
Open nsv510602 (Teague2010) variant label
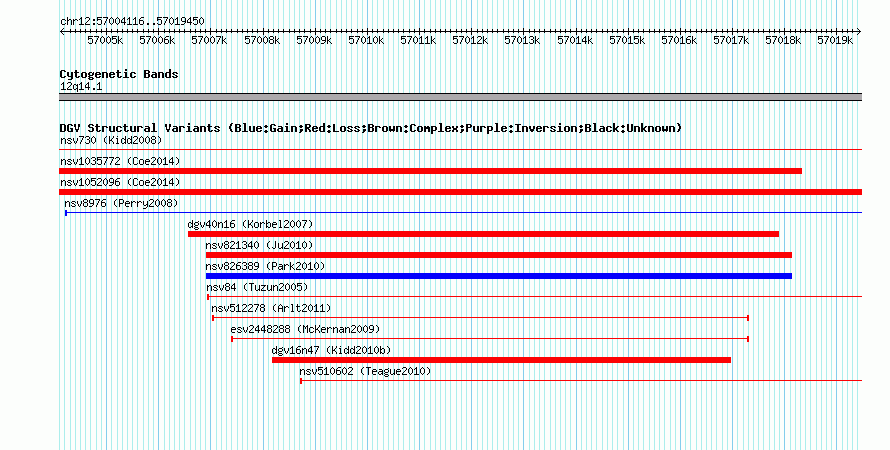366,371
